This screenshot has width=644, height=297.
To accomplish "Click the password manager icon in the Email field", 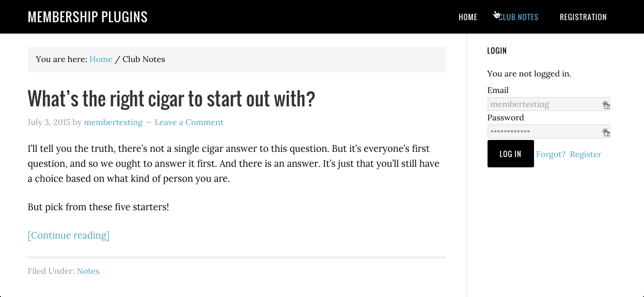I will (606, 105).
